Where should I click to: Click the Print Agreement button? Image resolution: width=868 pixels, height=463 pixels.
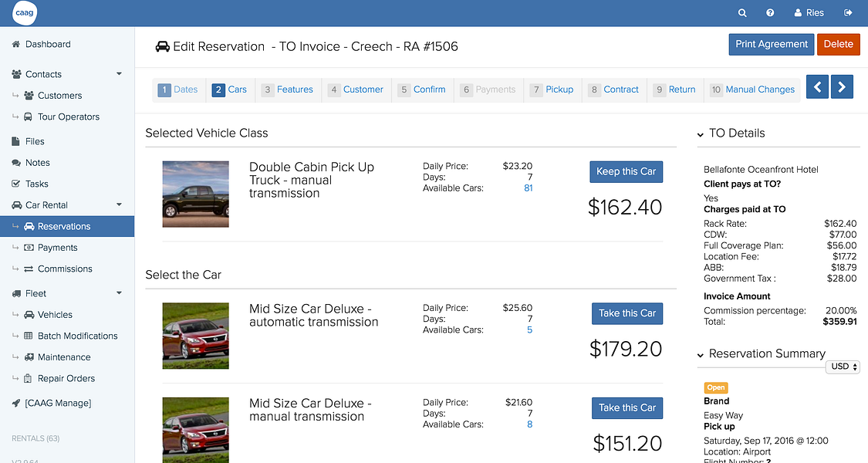tap(771, 44)
